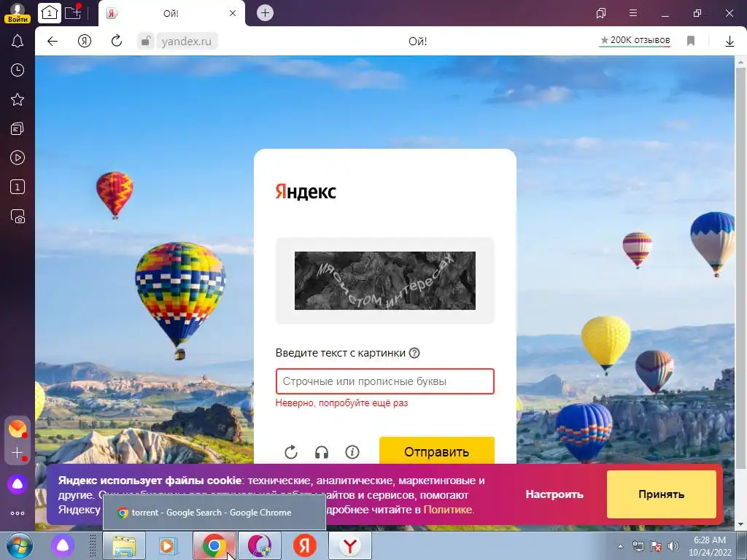Open history clock in the sidebar
This screenshot has height=560, width=747.
18,71
